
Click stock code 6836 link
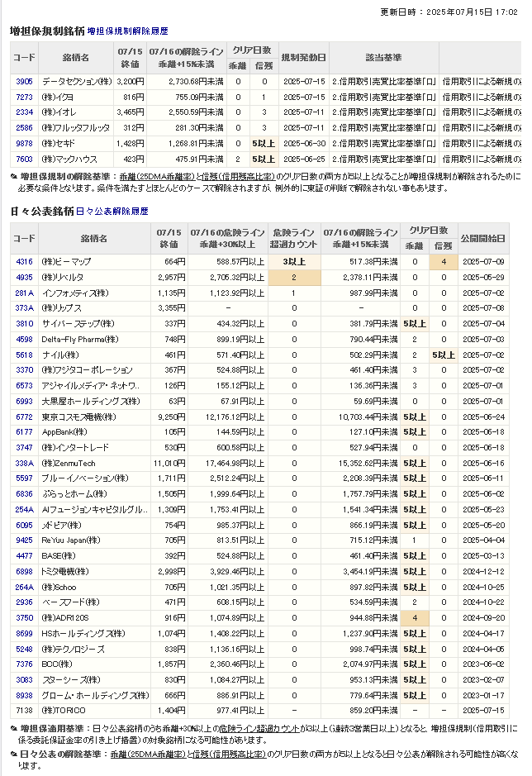tap(24, 494)
